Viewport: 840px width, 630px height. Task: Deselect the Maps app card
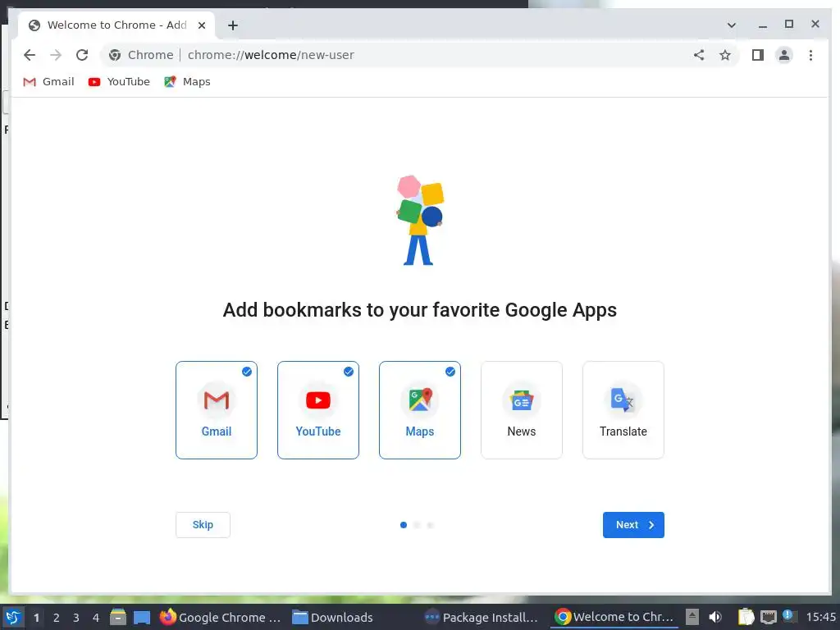coord(420,410)
